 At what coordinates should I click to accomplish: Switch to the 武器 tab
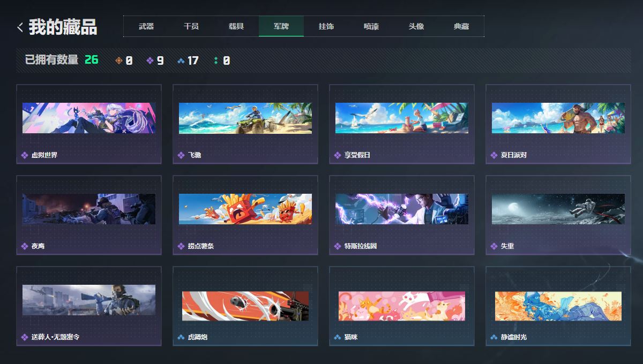[x=146, y=26]
